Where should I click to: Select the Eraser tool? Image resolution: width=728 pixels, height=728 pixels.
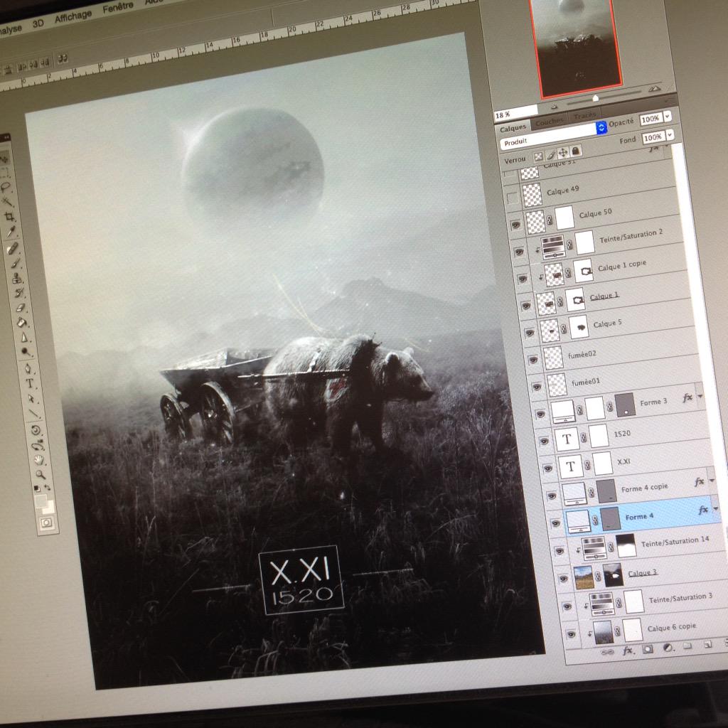pyautogui.click(x=21, y=307)
